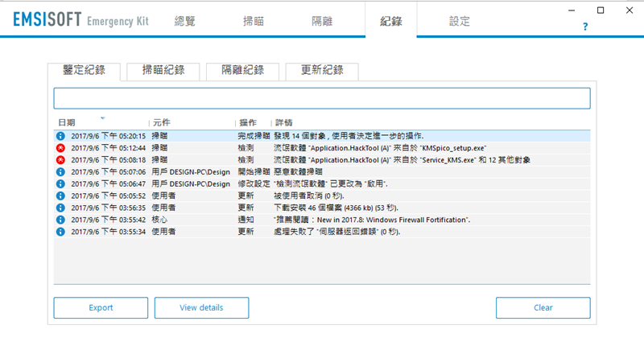
Task: Focus the log search input field
Action: (x=322, y=98)
